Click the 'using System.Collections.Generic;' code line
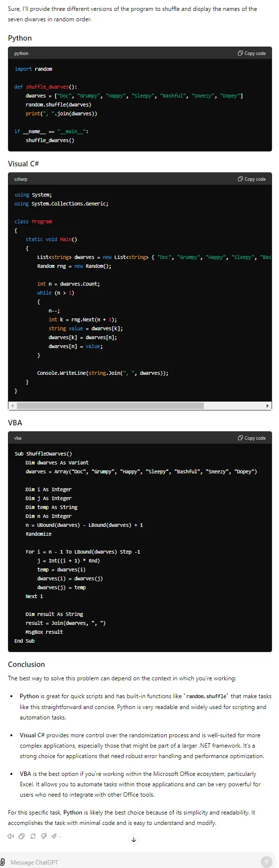Screen dimensions: 279x868 [61, 204]
